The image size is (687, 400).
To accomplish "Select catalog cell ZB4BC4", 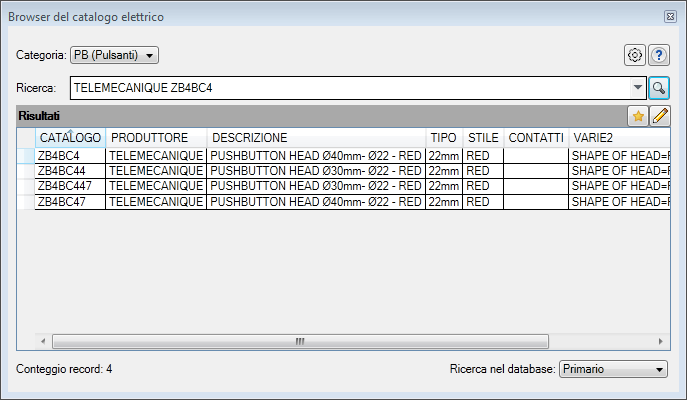I will 70,156.
